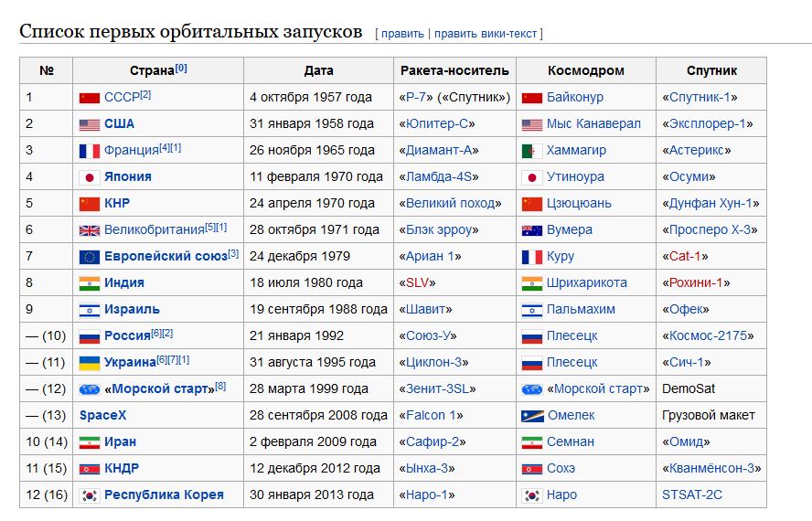Click the North Korea flag beside КНДР
Screen dimensions: 812x521
tap(89, 469)
